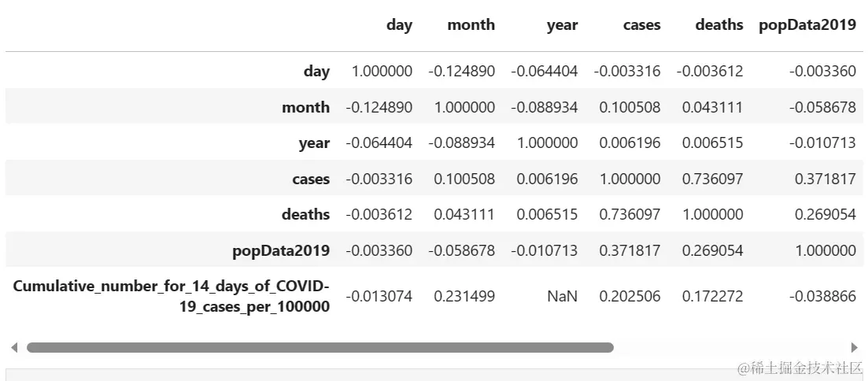The width and height of the screenshot is (868, 381).
Task: Click the NaN cell in year column
Action: pyautogui.click(x=563, y=296)
